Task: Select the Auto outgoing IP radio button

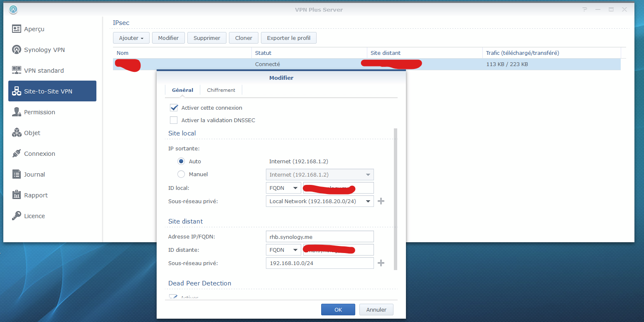Action: click(x=181, y=161)
